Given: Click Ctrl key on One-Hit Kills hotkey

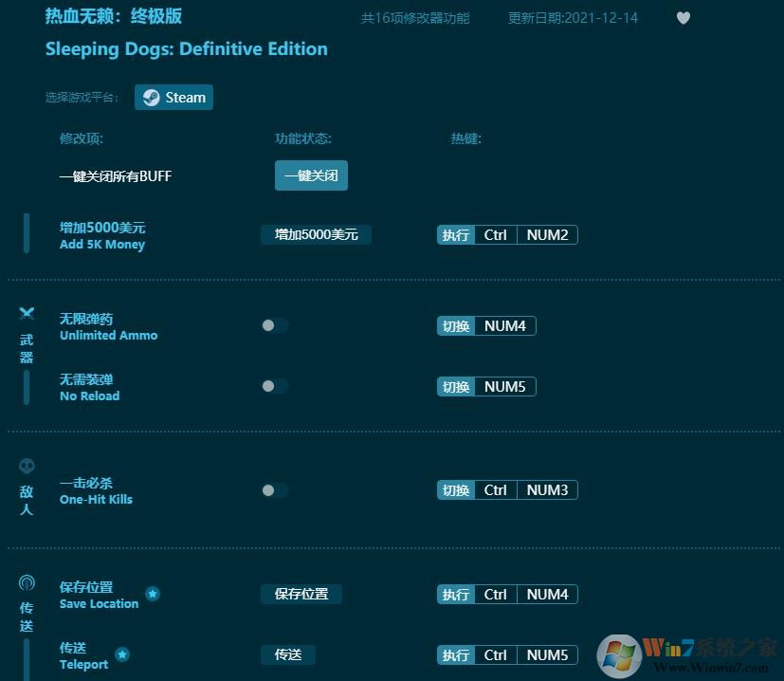Looking at the screenshot, I should 495,489.
